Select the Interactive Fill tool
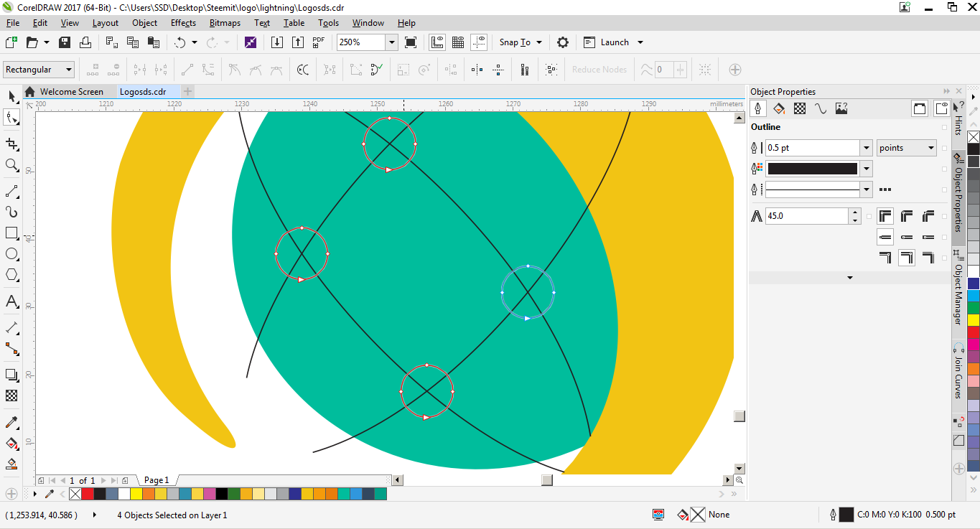The height and width of the screenshot is (529, 980). [x=11, y=443]
